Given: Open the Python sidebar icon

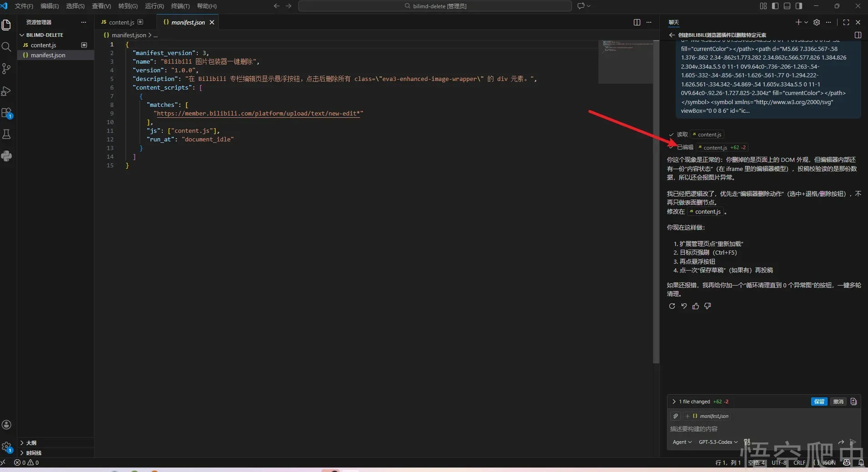Looking at the screenshot, I should [x=6, y=156].
